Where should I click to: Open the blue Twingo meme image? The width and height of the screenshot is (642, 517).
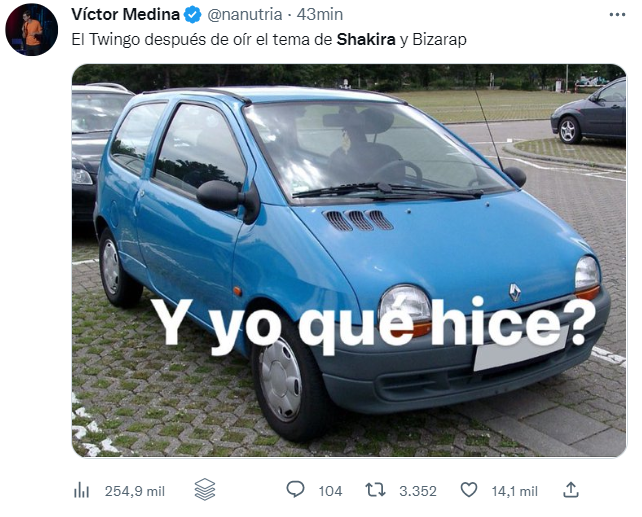349,260
